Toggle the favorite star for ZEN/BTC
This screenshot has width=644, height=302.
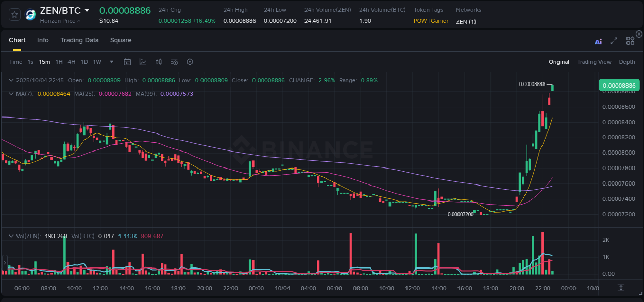click(x=14, y=14)
